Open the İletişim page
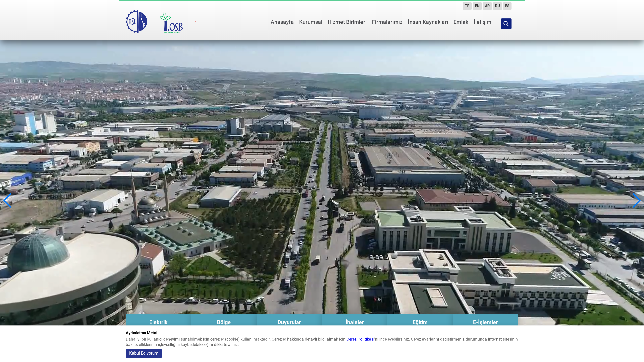The image size is (644, 362). [482, 22]
